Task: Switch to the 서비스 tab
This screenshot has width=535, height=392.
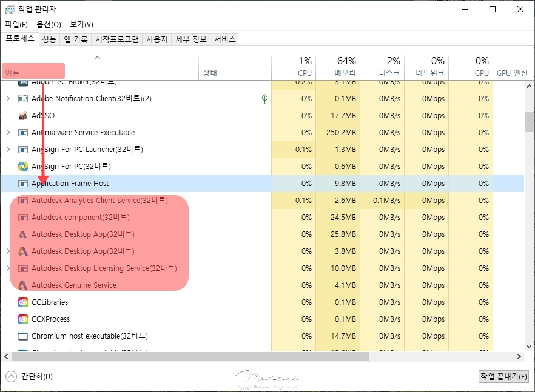Action: [x=224, y=39]
